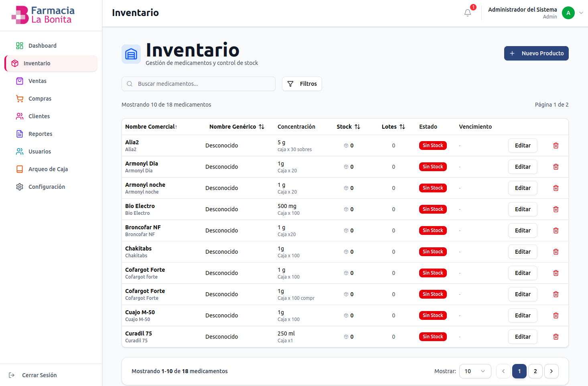Open the Mostrar rows-per-page dropdown
588x386 pixels.
coord(475,371)
